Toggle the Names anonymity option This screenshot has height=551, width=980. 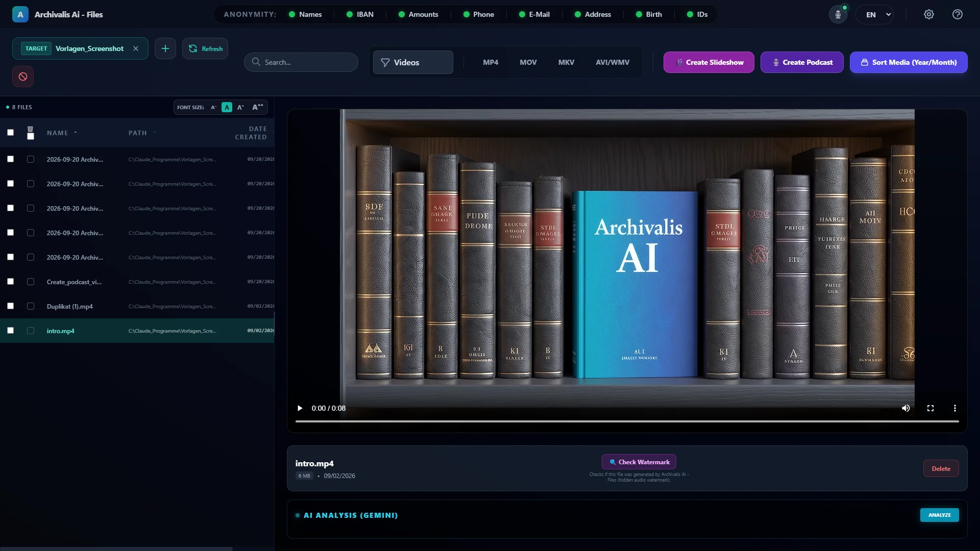click(x=305, y=14)
